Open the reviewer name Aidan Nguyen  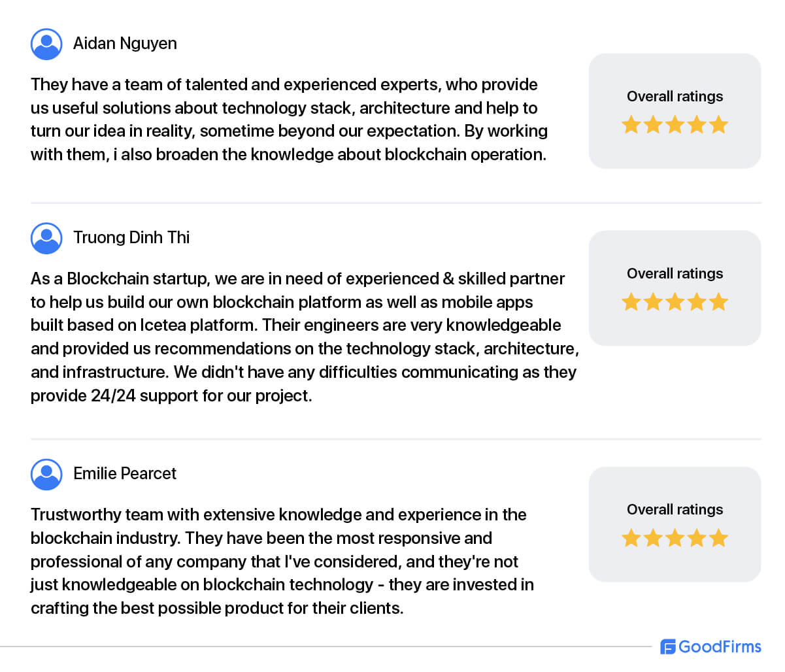click(125, 44)
